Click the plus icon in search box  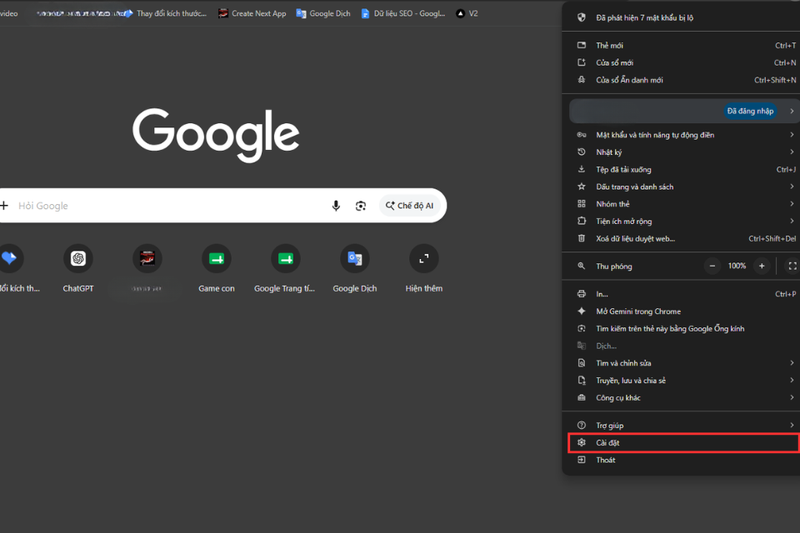point(5,206)
